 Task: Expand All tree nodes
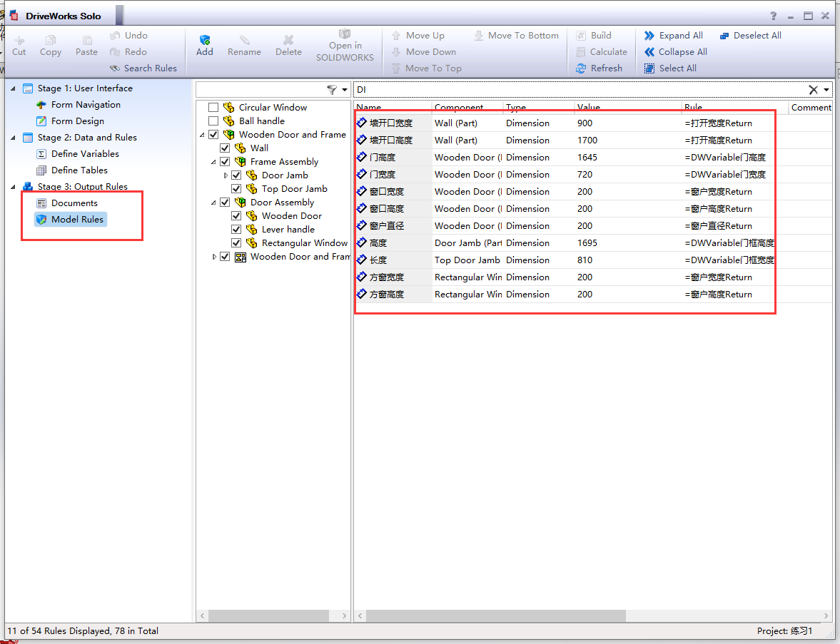point(674,36)
